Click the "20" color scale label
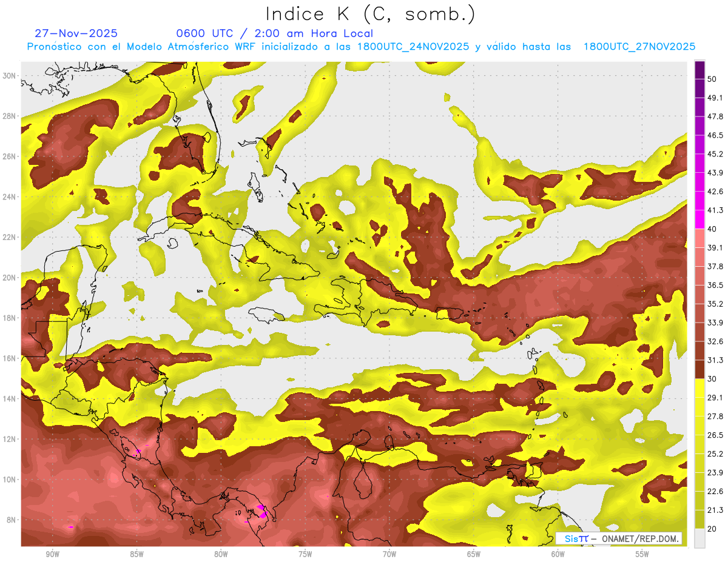 coord(712,529)
